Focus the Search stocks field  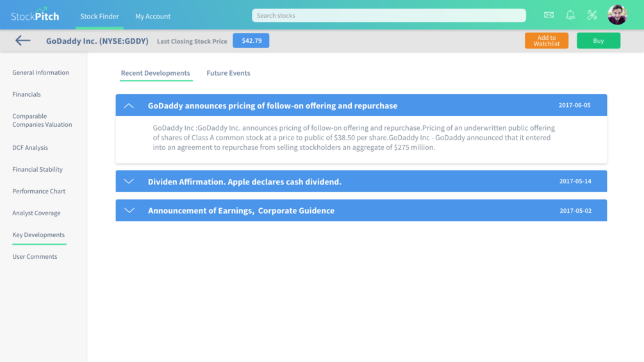(388, 15)
